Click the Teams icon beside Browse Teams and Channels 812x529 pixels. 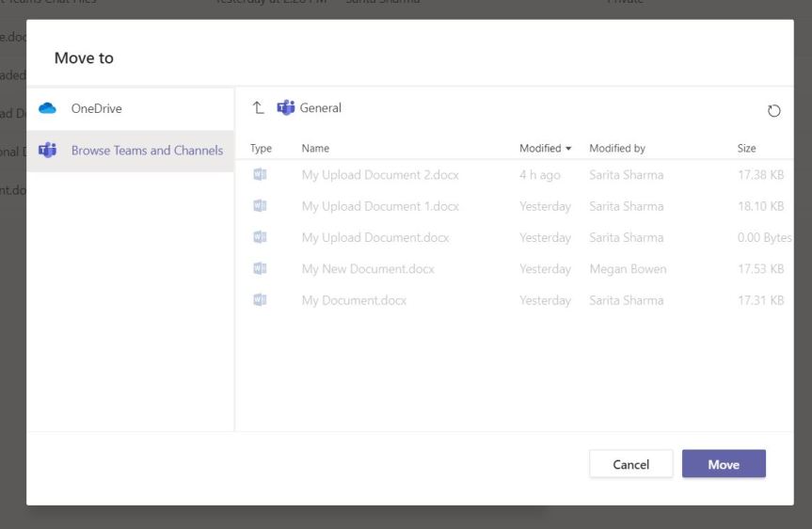[x=47, y=151]
